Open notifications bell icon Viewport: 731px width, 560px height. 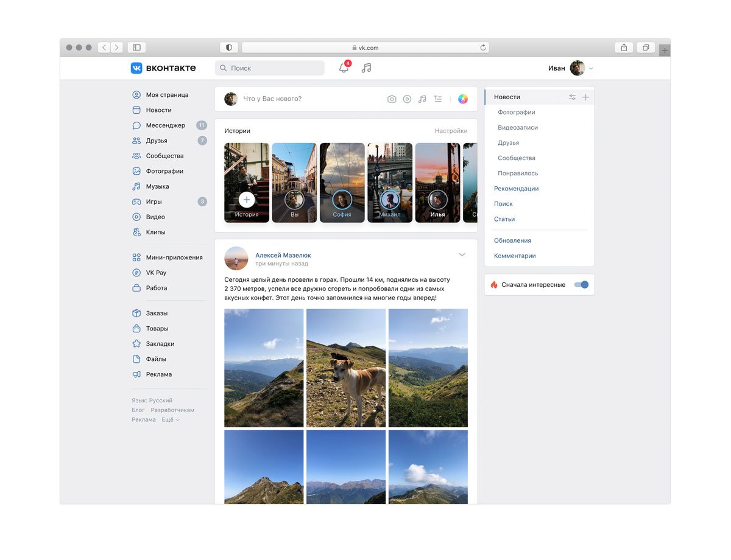(x=344, y=68)
